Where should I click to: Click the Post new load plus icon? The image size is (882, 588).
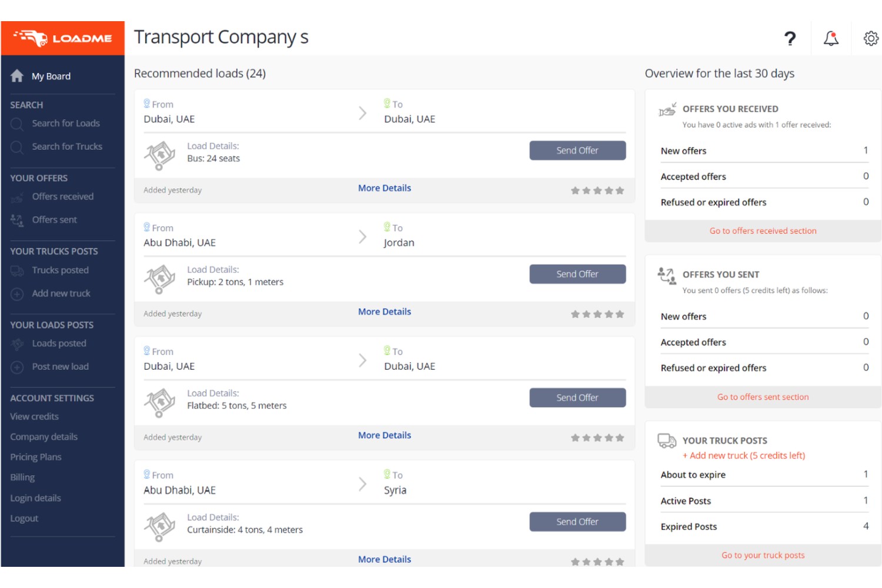pos(17,367)
